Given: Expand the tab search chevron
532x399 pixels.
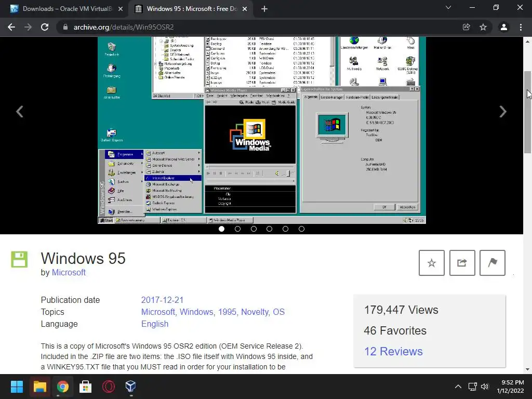Looking at the screenshot, I should coord(448,7).
